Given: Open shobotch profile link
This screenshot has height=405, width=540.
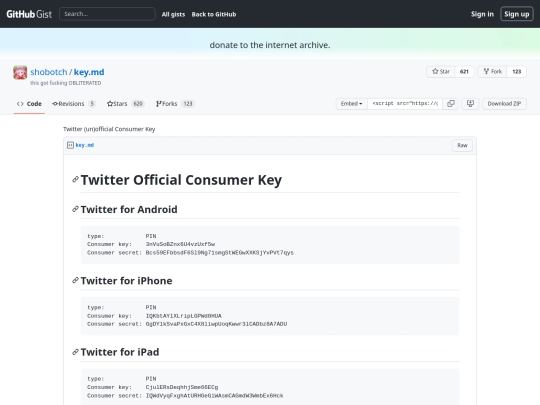Looking at the screenshot, I should (x=49, y=72).
